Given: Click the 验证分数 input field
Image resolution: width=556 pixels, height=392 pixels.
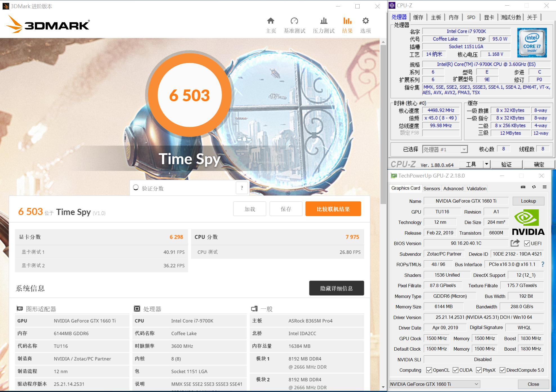Looking at the screenshot, I should pos(183,188).
